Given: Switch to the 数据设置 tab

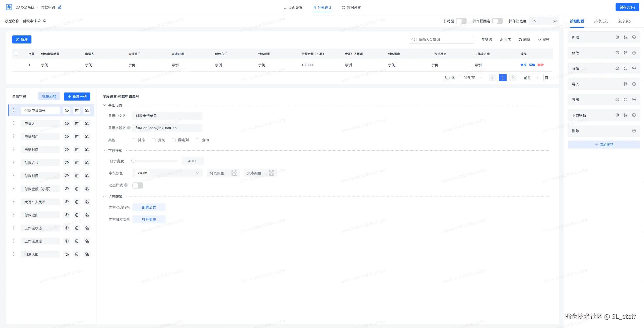Looking at the screenshot, I should (x=351, y=8).
